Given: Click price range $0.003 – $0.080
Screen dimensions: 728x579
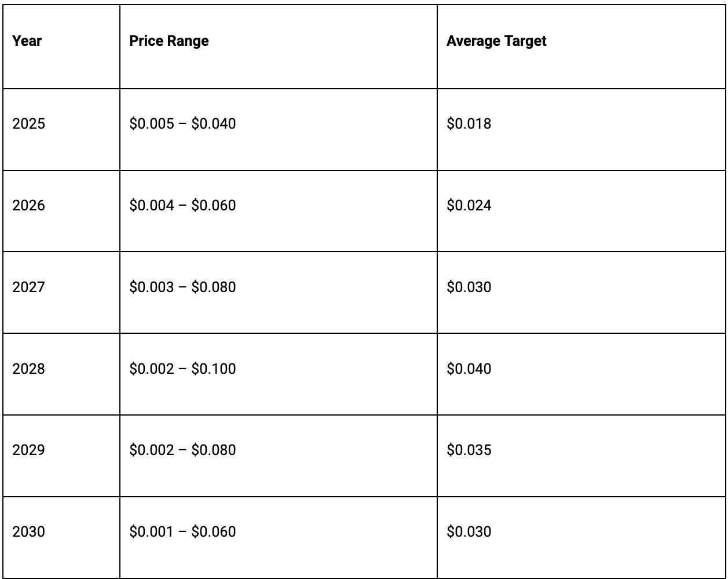Looking at the screenshot, I should tap(182, 287).
